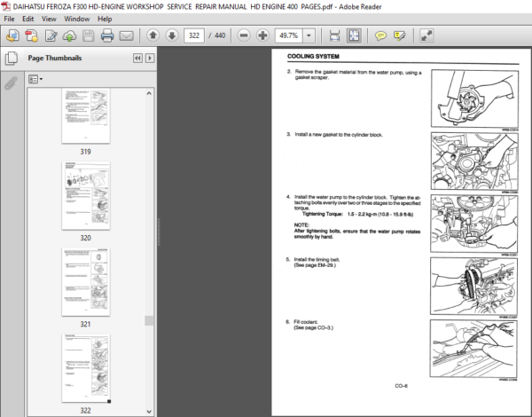Click the Create PDF online icon
The width and height of the screenshot is (532, 417).
[32, 35]
